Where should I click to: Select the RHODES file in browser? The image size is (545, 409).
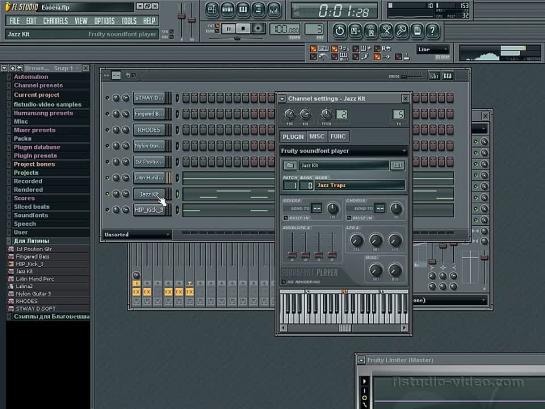click(26, 301)
